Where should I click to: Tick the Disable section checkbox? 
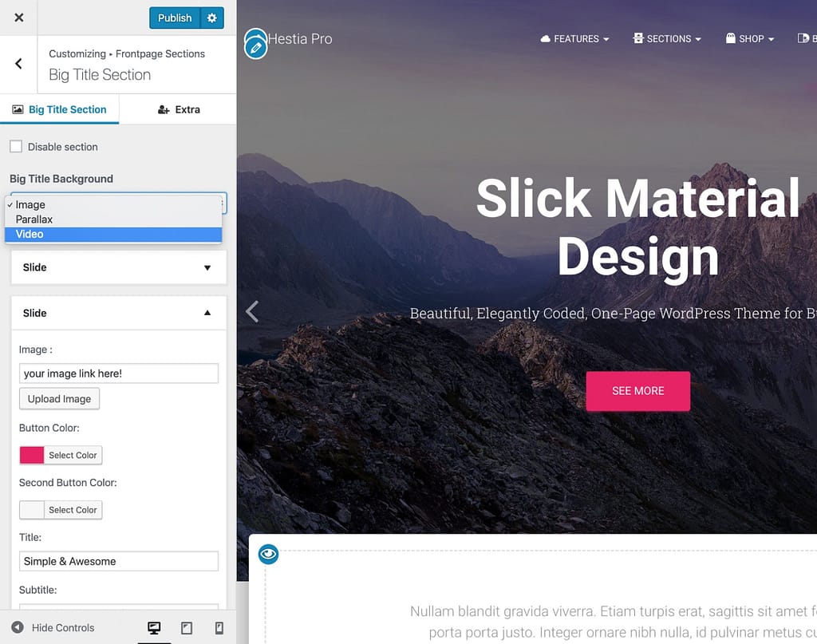click(16, 147)
